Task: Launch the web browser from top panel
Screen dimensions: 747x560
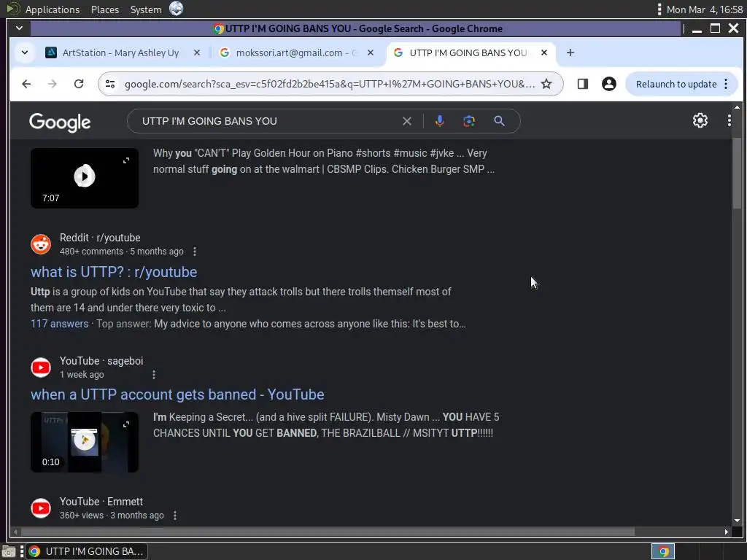Action: coord(177,9)
